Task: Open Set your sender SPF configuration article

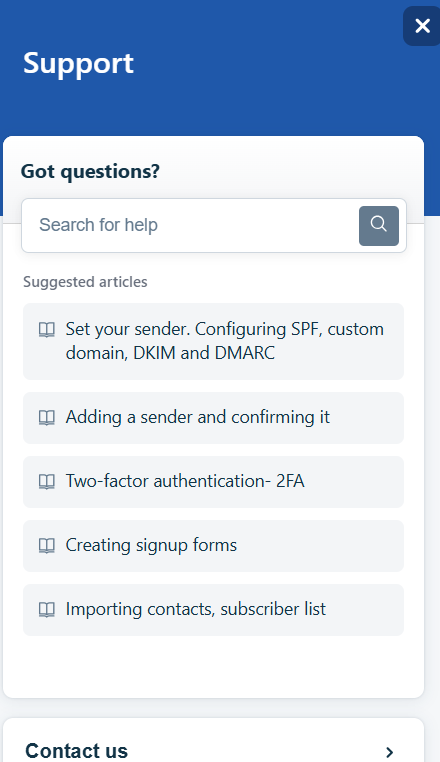Action: pos(213,341)
